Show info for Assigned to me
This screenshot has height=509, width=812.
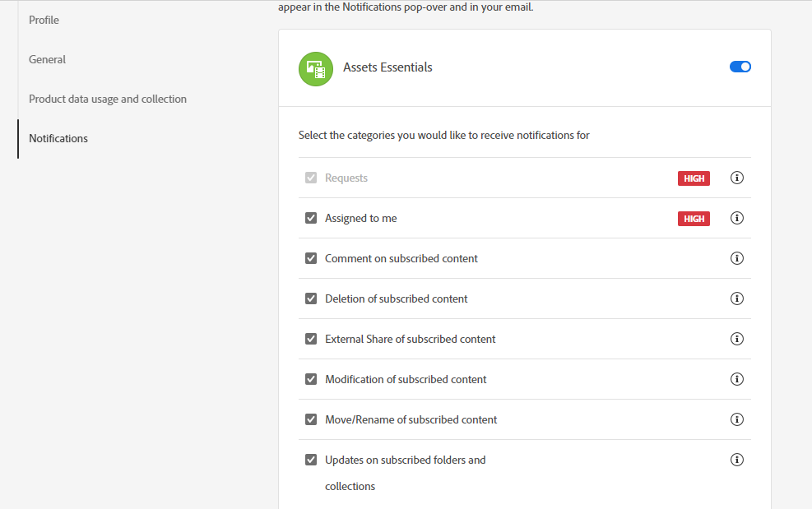pos(737,218)
